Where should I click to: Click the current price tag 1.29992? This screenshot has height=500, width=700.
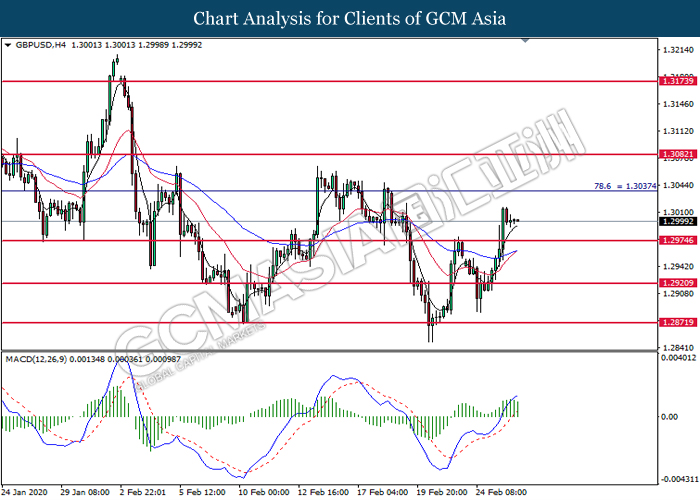[x=678, y=221]
